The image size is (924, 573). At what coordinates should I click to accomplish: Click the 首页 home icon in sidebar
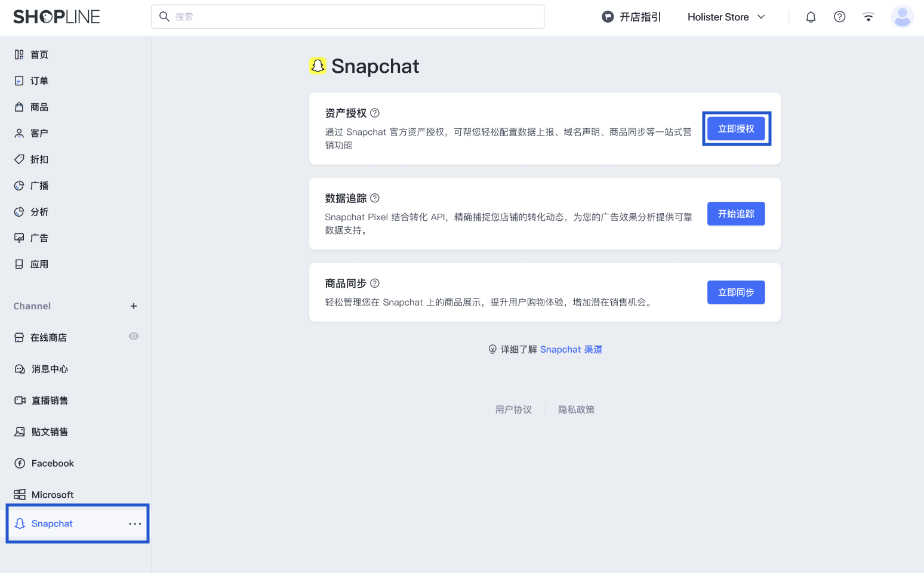point(19,55)
